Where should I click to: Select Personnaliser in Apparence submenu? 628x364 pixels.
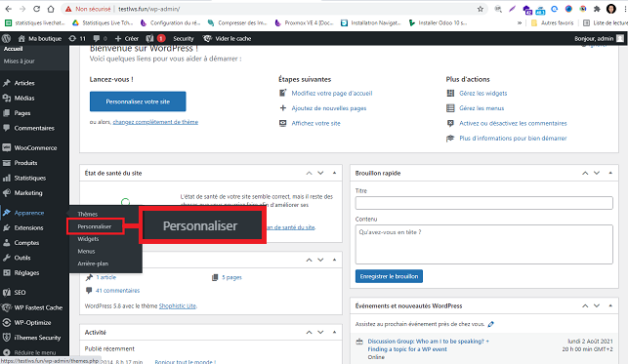point(95,226)
